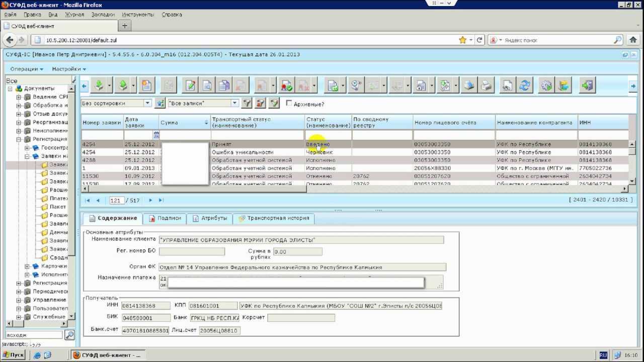This screenshot has width=644, height=362.
Task: Click the green import arrow toolbar icon
Action: (x=99, y=85)
